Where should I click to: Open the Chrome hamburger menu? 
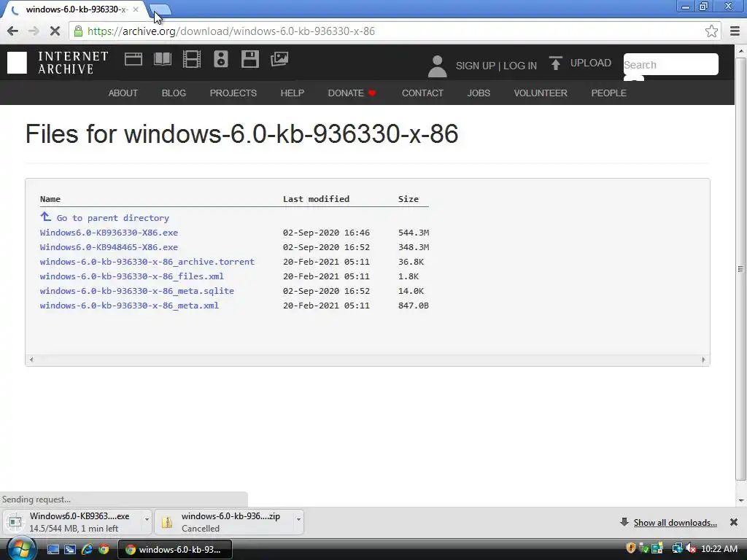(x=735, y=31)
